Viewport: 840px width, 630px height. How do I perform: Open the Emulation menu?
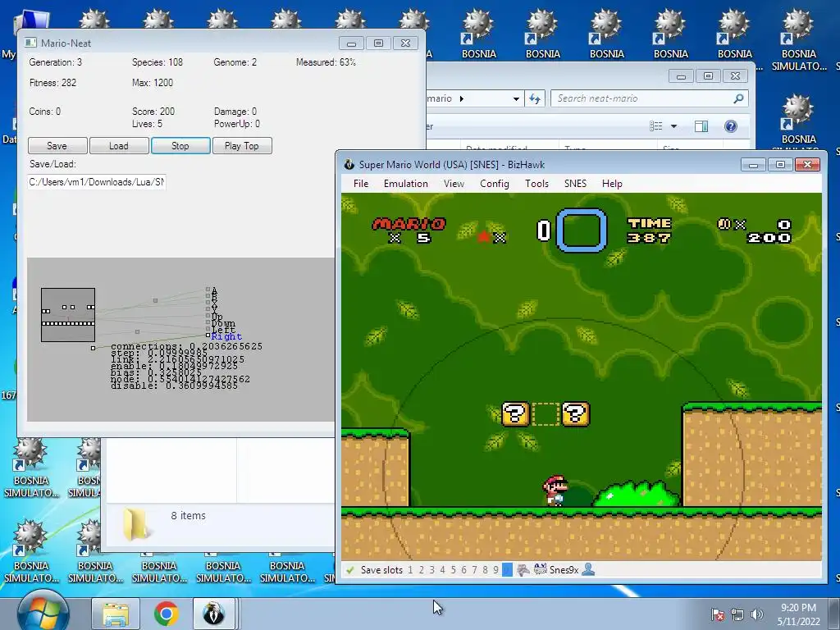tap(405, 184)
